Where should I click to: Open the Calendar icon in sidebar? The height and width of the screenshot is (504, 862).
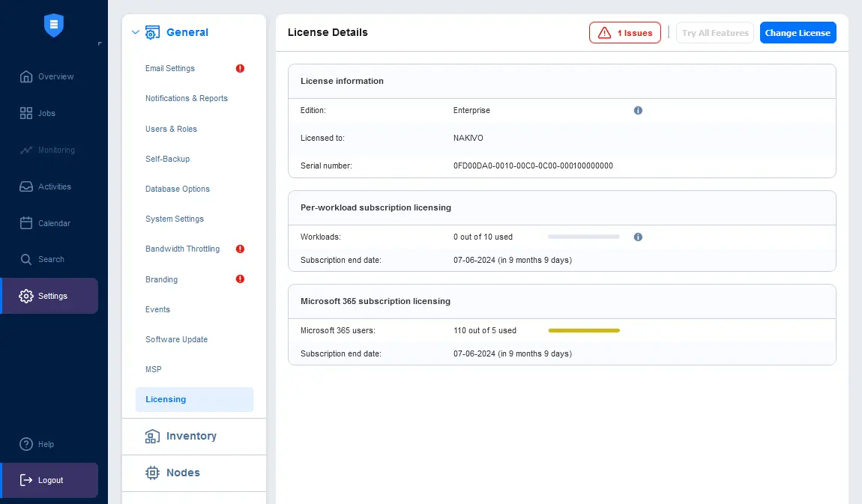(x=25, y=223)
